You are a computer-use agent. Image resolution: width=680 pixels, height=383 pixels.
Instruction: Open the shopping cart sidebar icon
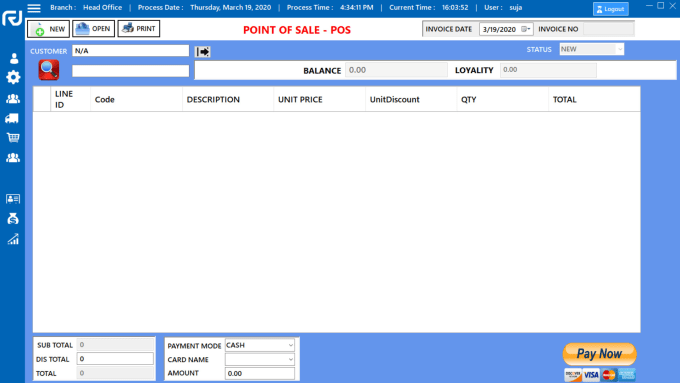[13, 137]
